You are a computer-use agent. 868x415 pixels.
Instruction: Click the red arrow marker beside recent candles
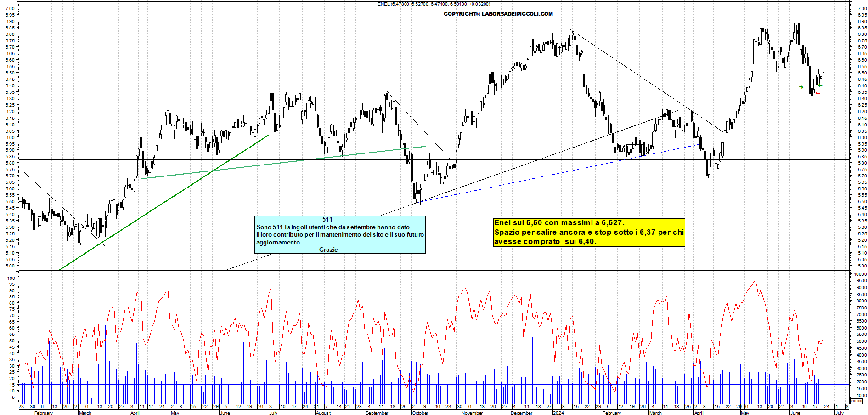tap(817, 93)
